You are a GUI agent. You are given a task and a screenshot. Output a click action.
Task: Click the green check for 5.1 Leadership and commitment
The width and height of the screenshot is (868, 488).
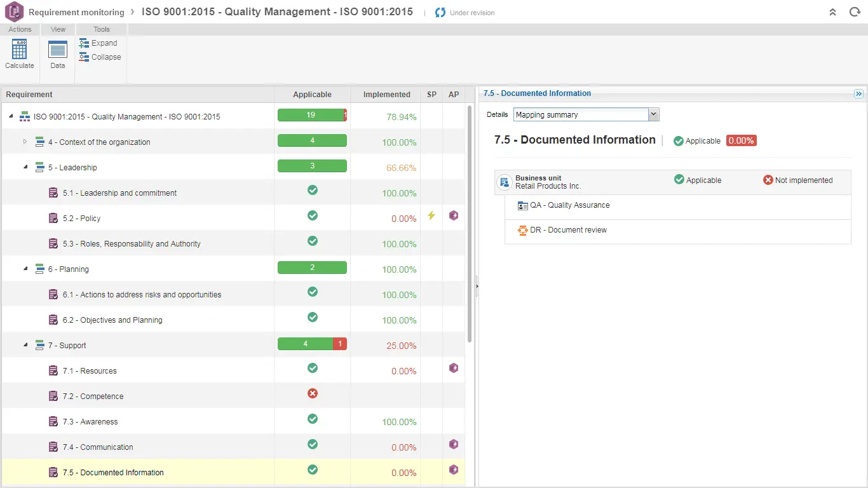[x=312, y=191]
